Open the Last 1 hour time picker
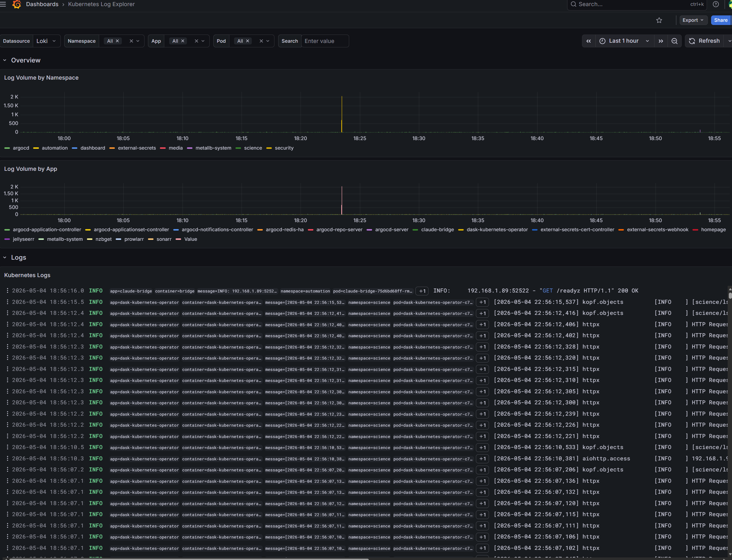The height and width of the screenshot is (560, 732). [624, 41]
